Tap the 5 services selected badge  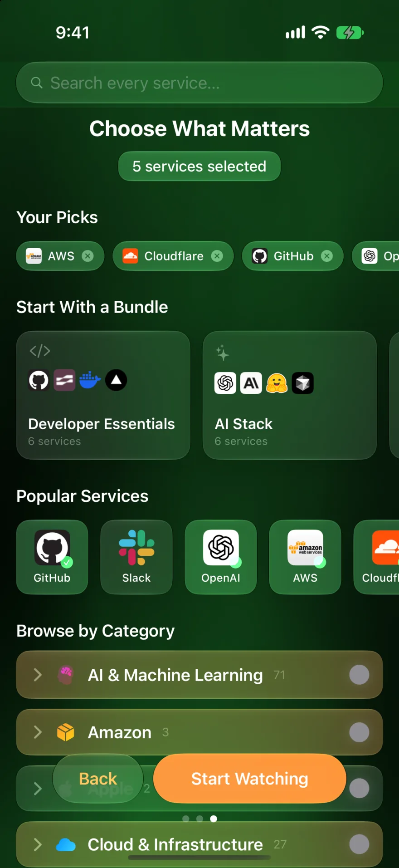click(199, 166)
